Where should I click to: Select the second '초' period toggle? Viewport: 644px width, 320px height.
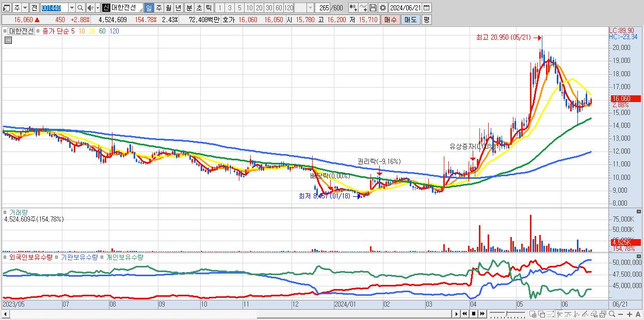coord(198,8)
